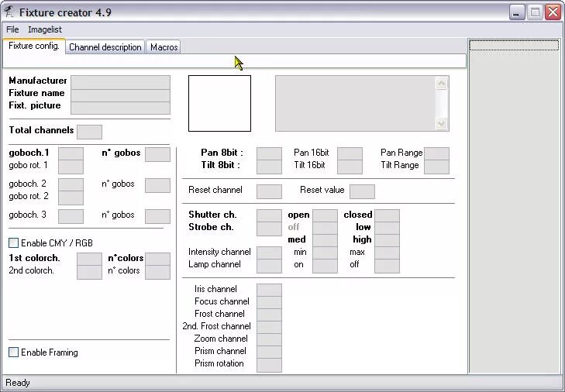Click the 2nd colorch. field
Image resolution: width=565 pixels, height=392 pixels.
point(89,273)
